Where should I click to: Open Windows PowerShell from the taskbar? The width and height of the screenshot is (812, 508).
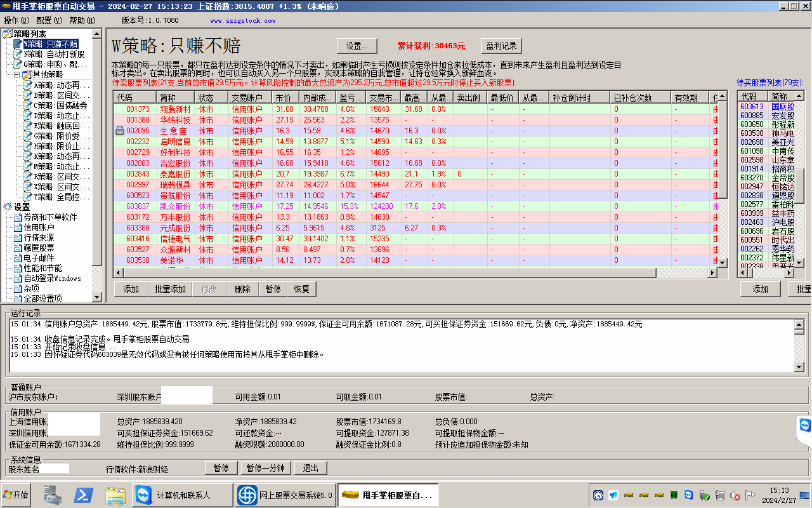click(x=84, y=495)
